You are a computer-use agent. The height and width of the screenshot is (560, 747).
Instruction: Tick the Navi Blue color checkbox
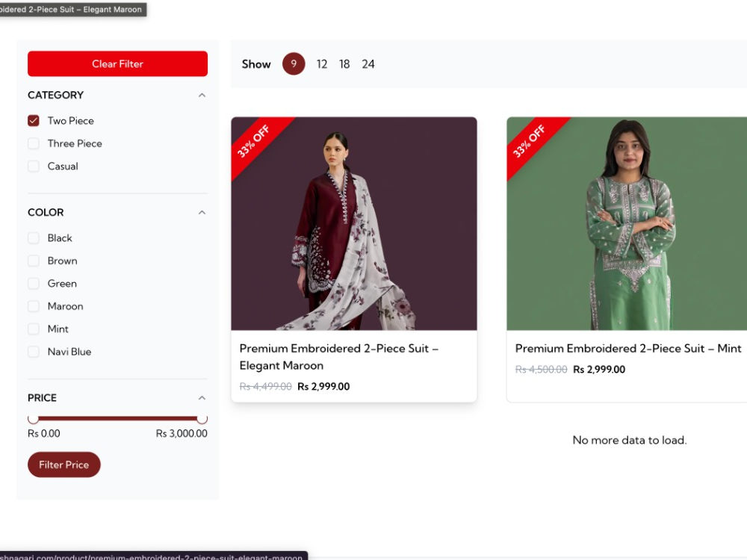click(34, 352)
